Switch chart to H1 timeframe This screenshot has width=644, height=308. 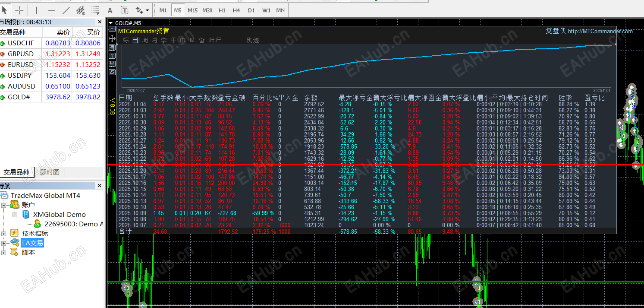(x=222, y=10)
